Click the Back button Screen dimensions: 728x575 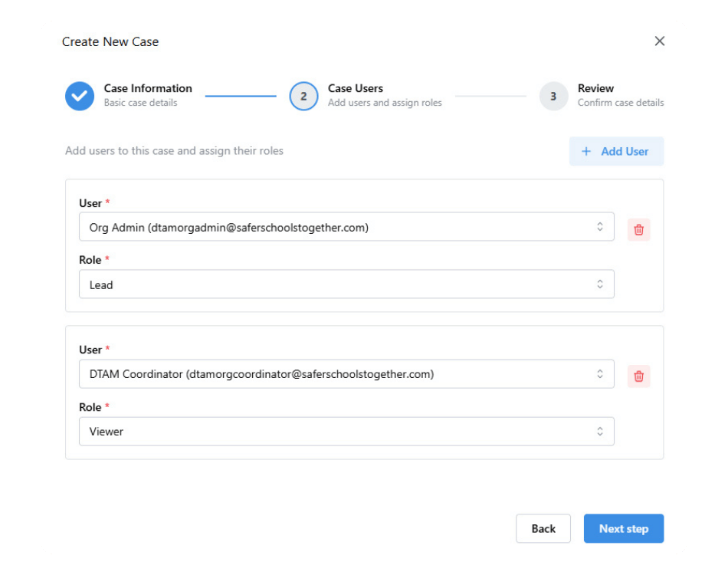pos(543,528)
